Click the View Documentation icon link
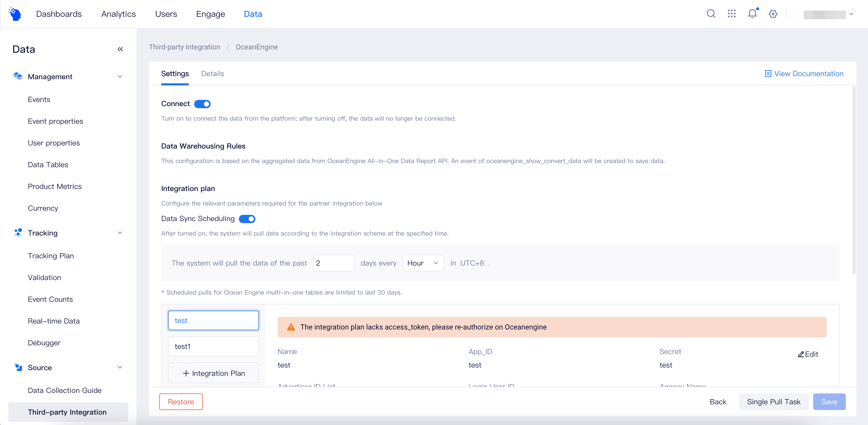The height and width of the screenshot is (425, 868). (x=768, y=74)
